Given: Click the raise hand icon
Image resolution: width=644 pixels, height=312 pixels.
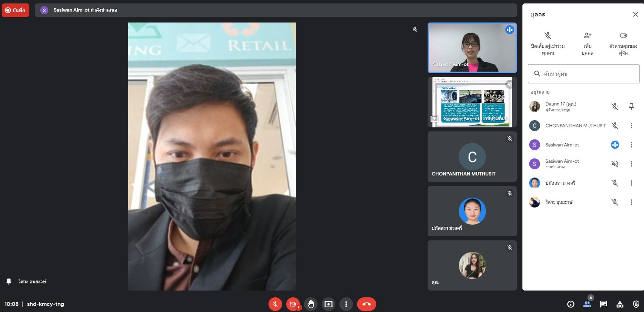Looking at the screenshot, I should click(311, 304).
